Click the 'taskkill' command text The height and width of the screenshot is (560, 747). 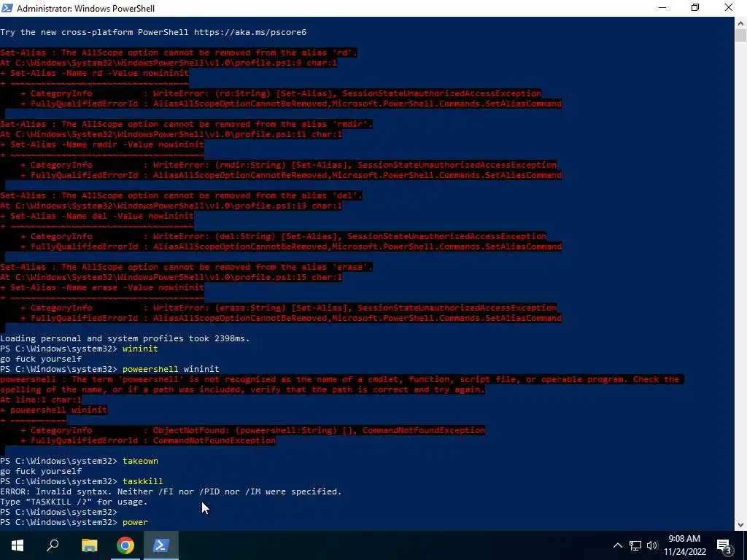pos(142,481)
